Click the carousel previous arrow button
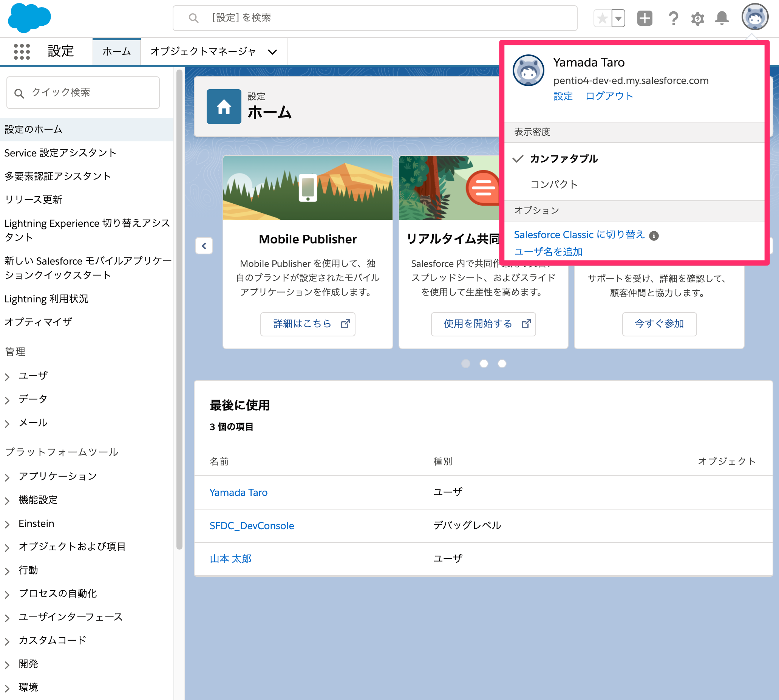The width and height of the screenshot is (779, 700). tap(204, 246)
